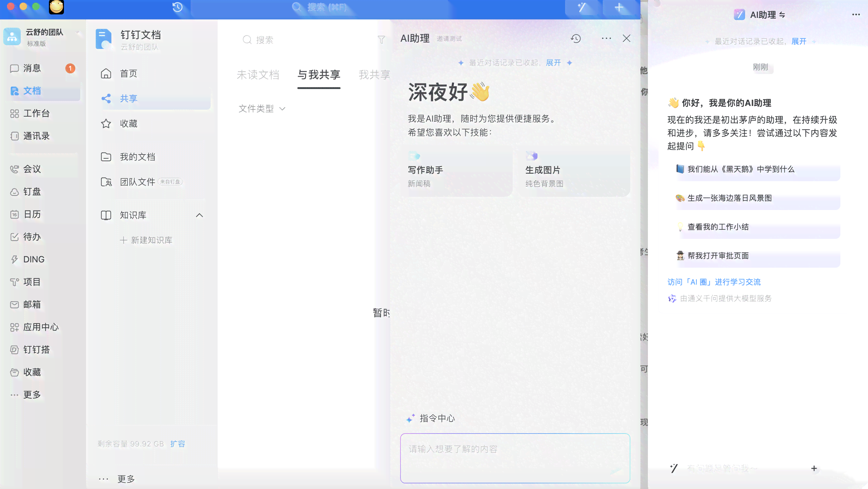Open 会议 meetings
868x489 pixels.
[x=43, y=169]
